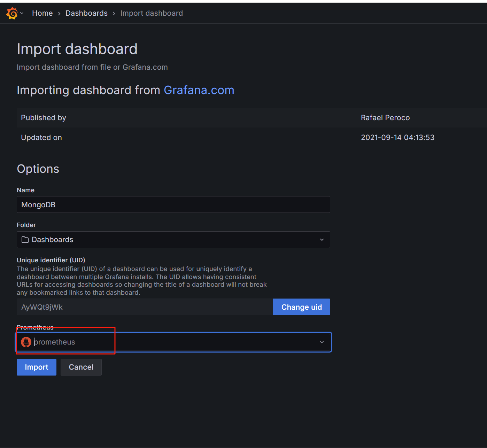This screenshot has height=448, width=487.
Task: Open Dashboards breadcrumb link
Action: coord(86,13)
